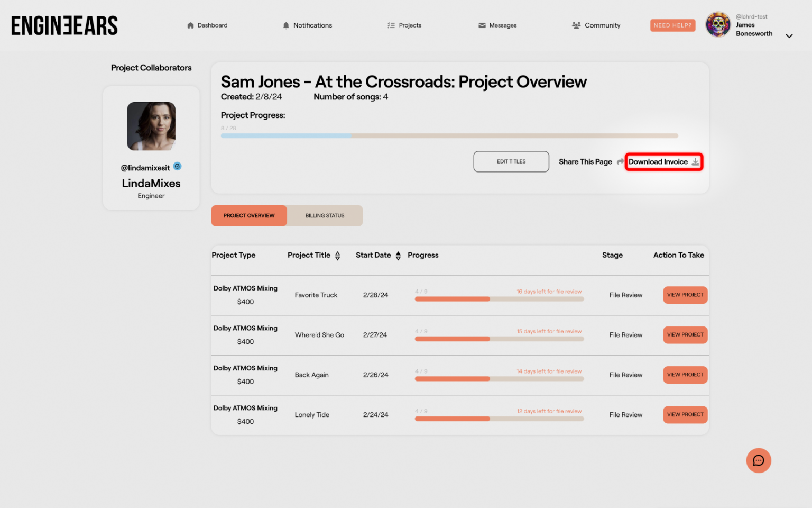Click the Projects list icon
812x508 pixels.
click(391, 25)
